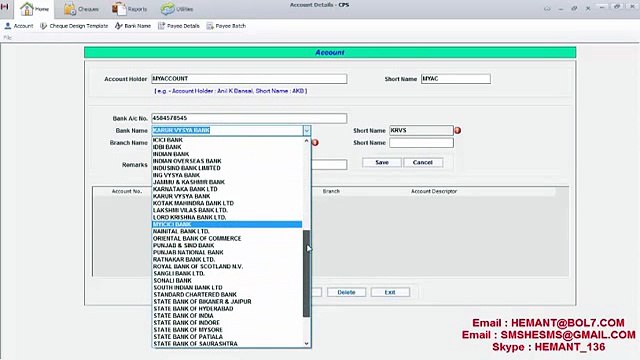Screen dimensions: 640x360
Task: Click the bank Short Name field KRVS
Action: pyautogui.click(x=421, y=131)
